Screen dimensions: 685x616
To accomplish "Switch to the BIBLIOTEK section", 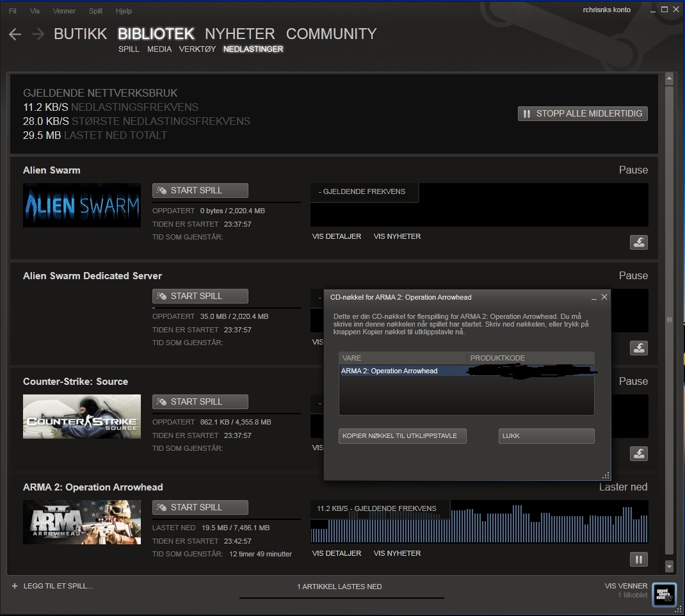I will (x=156, y=34).
